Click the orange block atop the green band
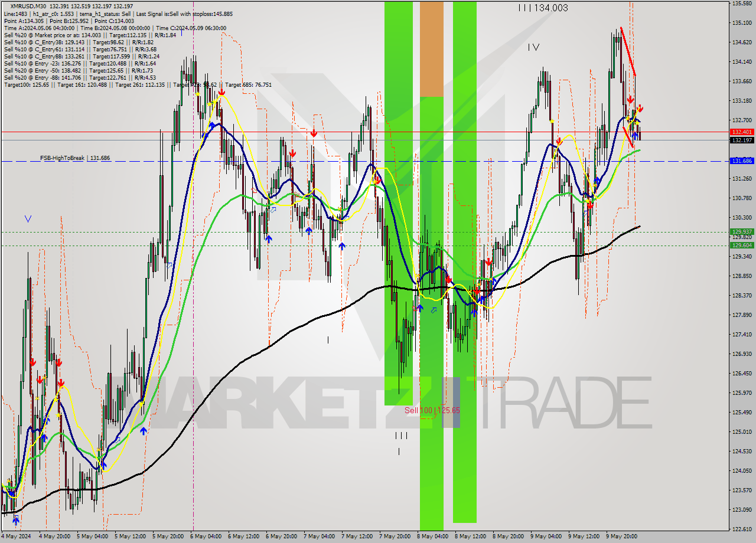The width and height of the screenshot is (756, 543). click(x=431, y=48)
